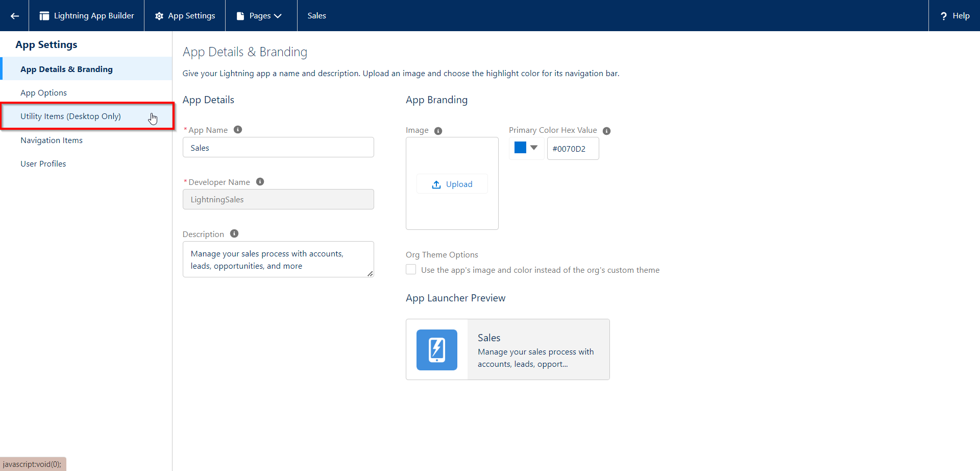
Task: Click the Org Theme Options label
Action: [x=442, y=255]
